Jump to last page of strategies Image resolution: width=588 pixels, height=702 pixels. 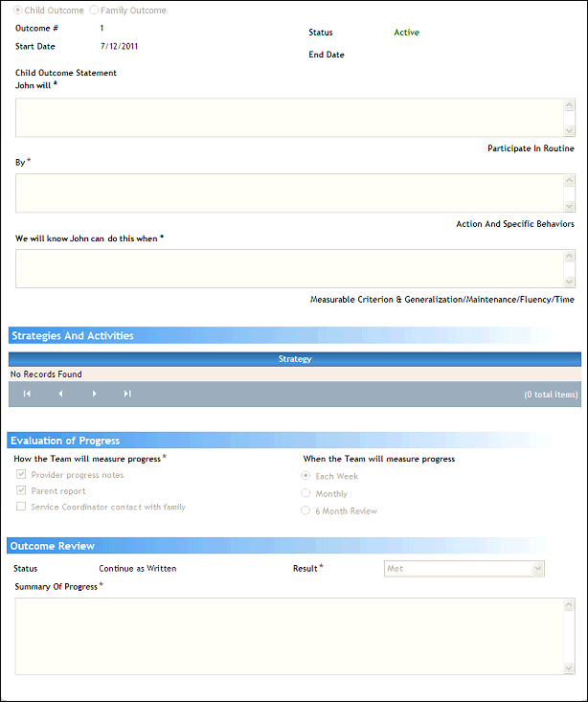(127, 394)
